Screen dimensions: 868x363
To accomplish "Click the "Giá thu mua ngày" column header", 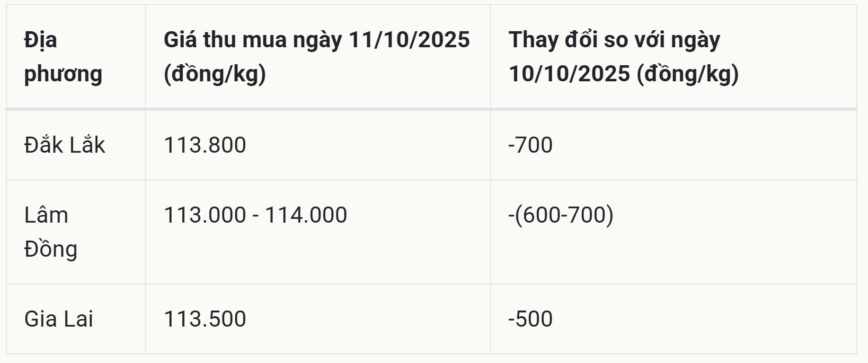I will click(316, 57).
